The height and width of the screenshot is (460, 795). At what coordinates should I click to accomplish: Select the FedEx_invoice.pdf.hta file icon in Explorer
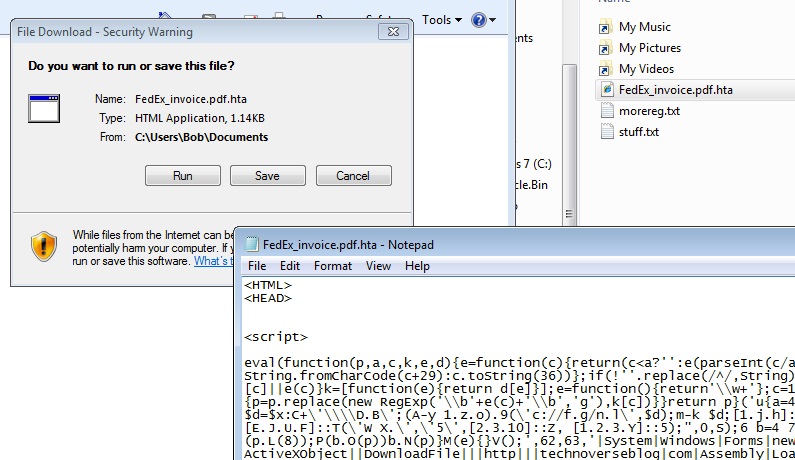606,89
